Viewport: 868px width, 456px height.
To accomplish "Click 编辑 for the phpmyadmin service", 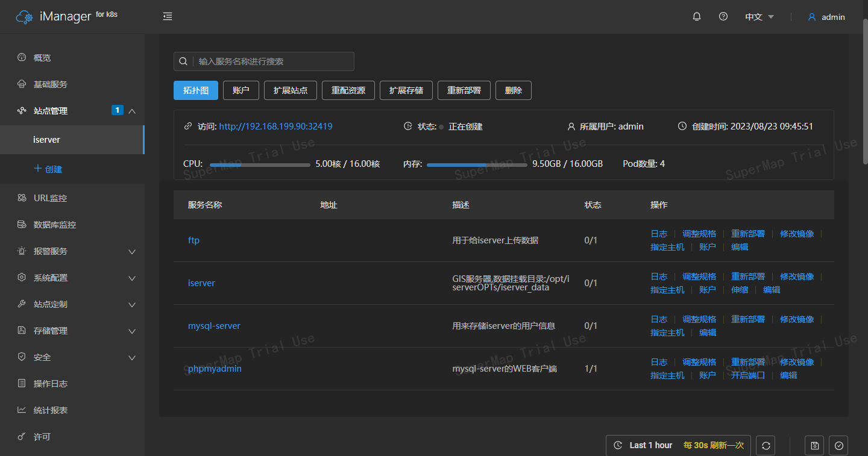I will coord(788,375).
